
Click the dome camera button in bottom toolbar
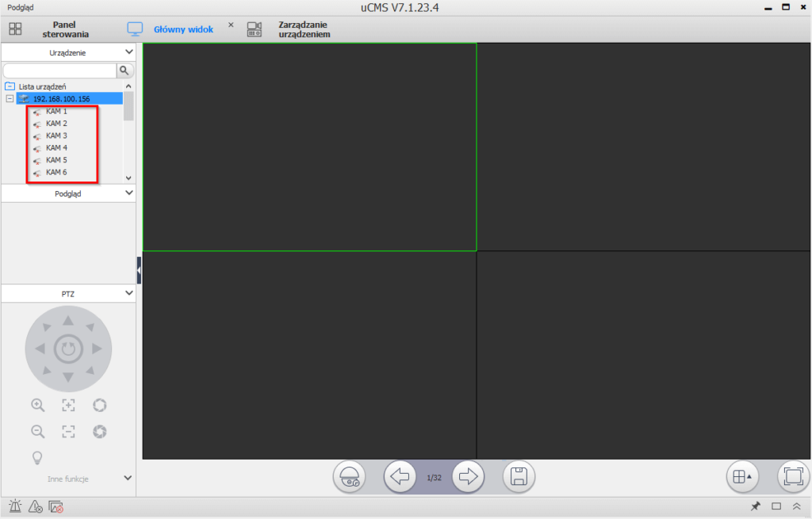coord(349,476)
